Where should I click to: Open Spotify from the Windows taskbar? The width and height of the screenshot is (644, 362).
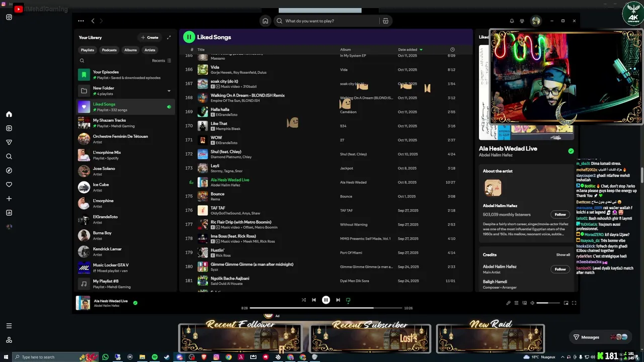point(154,357)
